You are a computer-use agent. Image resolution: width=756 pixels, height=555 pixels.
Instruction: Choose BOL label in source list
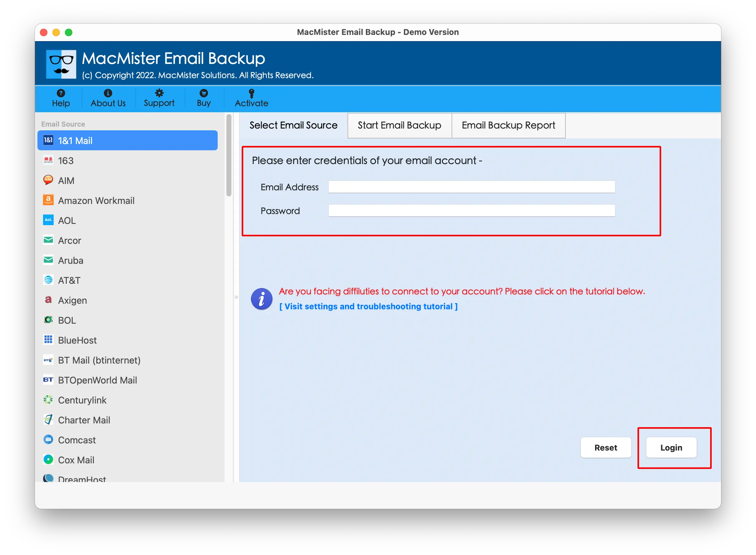pyautogui.click(x=67, y=320)
